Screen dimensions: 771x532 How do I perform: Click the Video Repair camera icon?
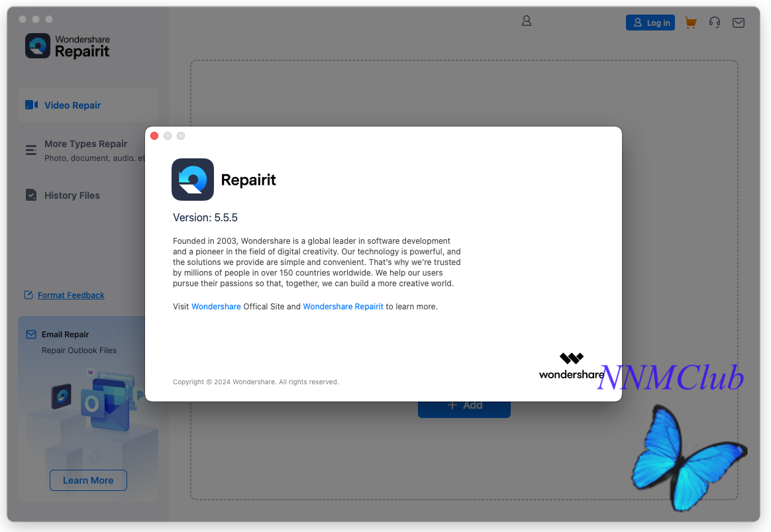point(32,105)
